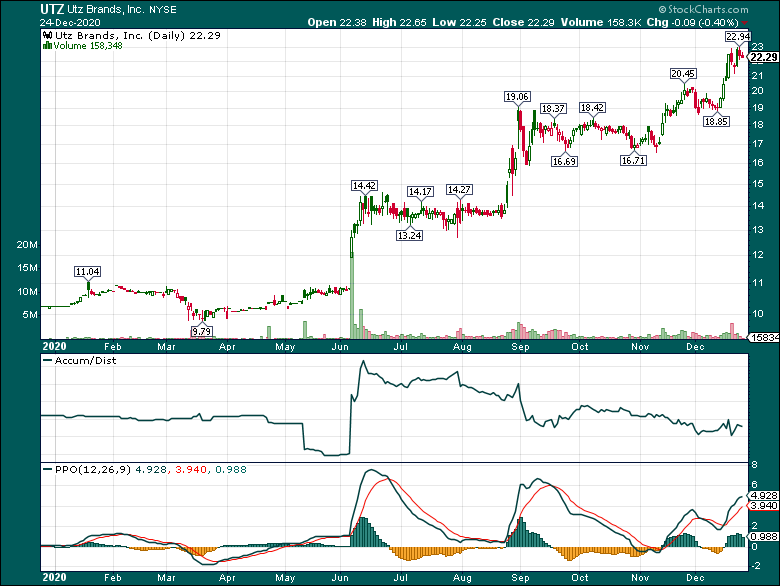Click the 18.85 low price label
Image resolution: width=780 pixels, height=586 pixels.
pyautogui.click(x=716, y=121)
